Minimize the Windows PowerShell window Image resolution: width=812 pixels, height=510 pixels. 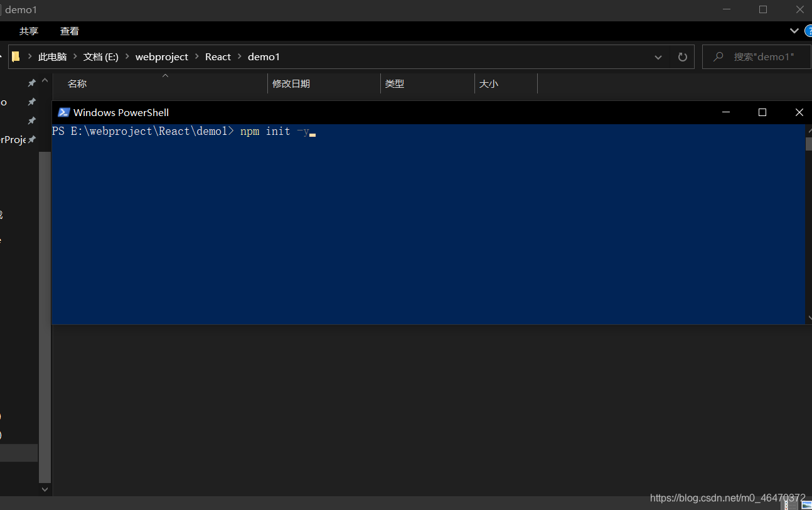(x=726, y=112)
